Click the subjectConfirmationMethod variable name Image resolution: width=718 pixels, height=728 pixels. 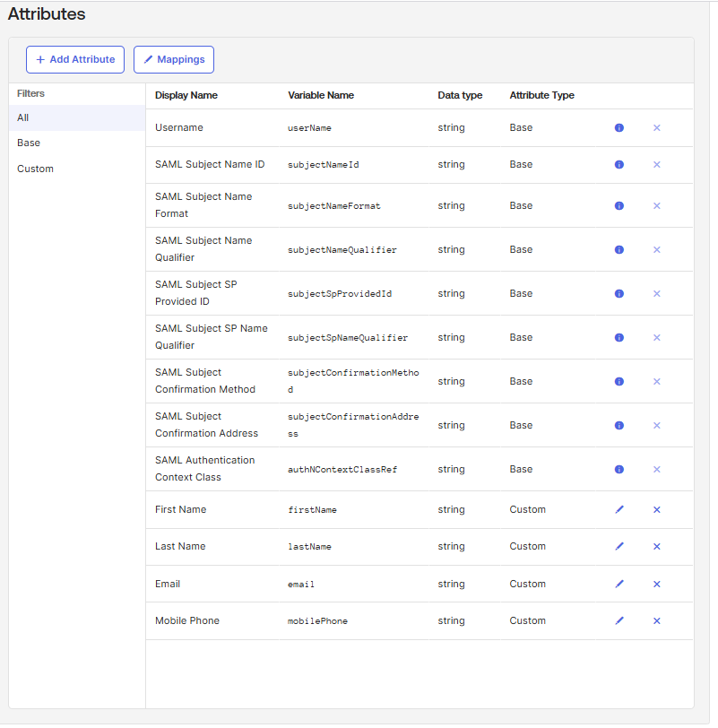click(x=353, y=381)
